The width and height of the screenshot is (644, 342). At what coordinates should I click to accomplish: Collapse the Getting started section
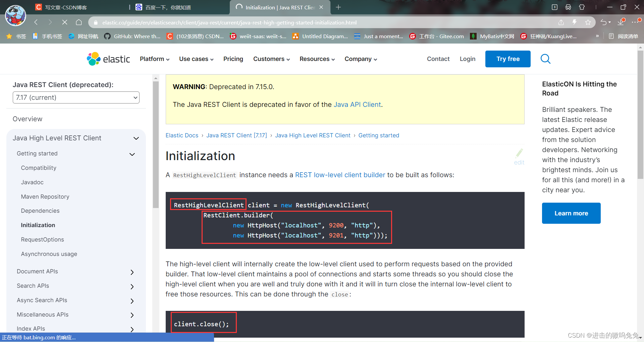[x=132, y=154]
